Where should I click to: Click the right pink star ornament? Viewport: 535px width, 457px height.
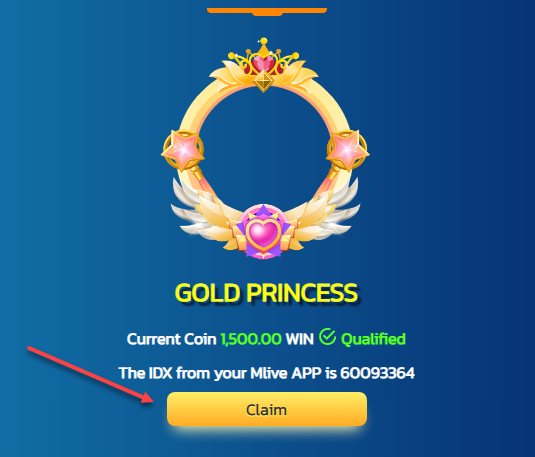pos(348,149)
